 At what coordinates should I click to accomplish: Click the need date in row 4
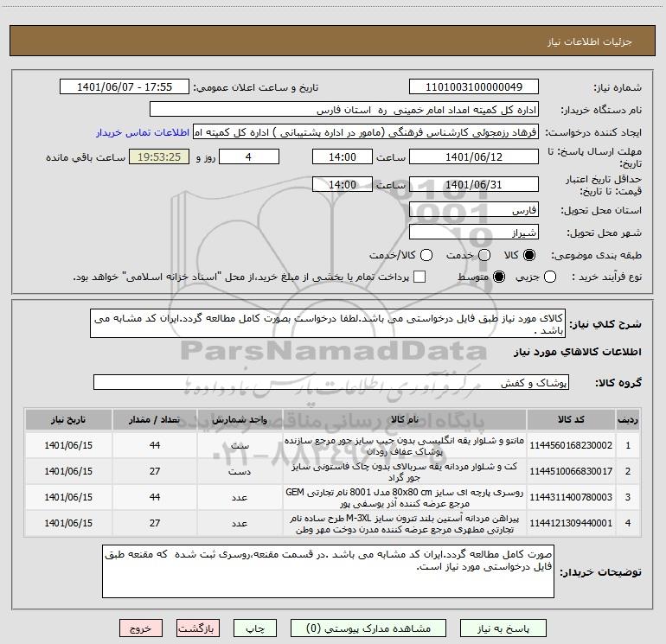(x=68, y=523)
